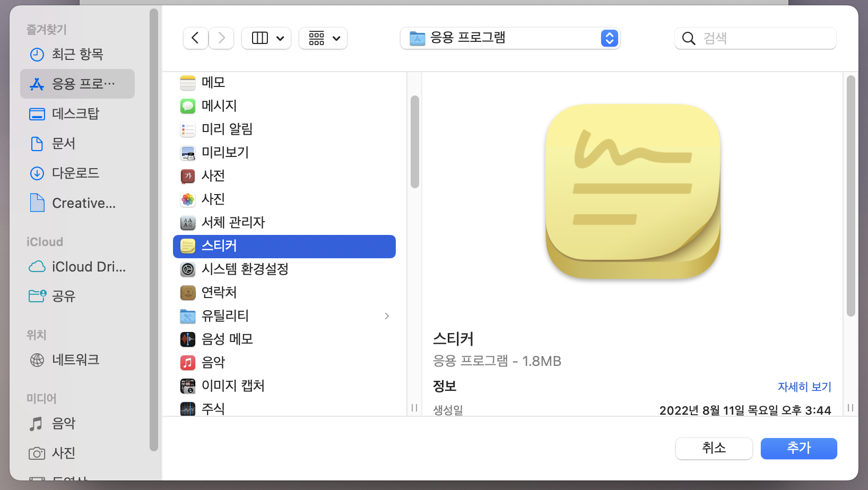Click the file column resize handle
Image resolution: width=868 pixels, height=490 pixels.
414,408
